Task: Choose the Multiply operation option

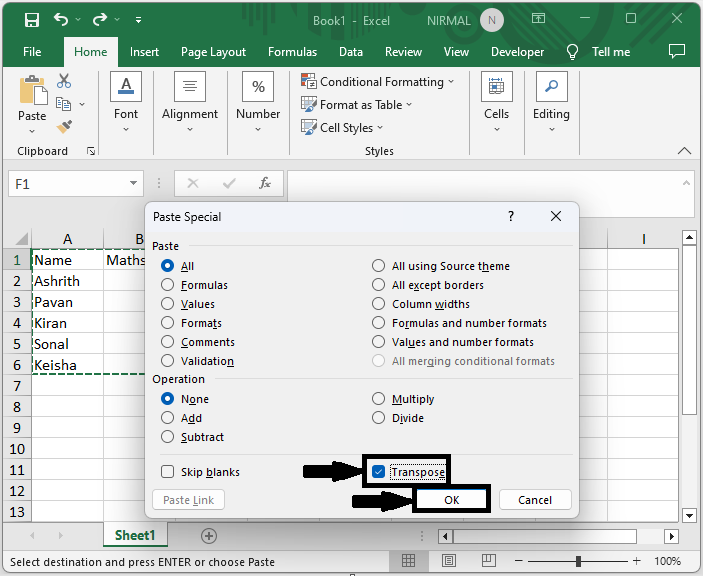Action: click(378, 399)
